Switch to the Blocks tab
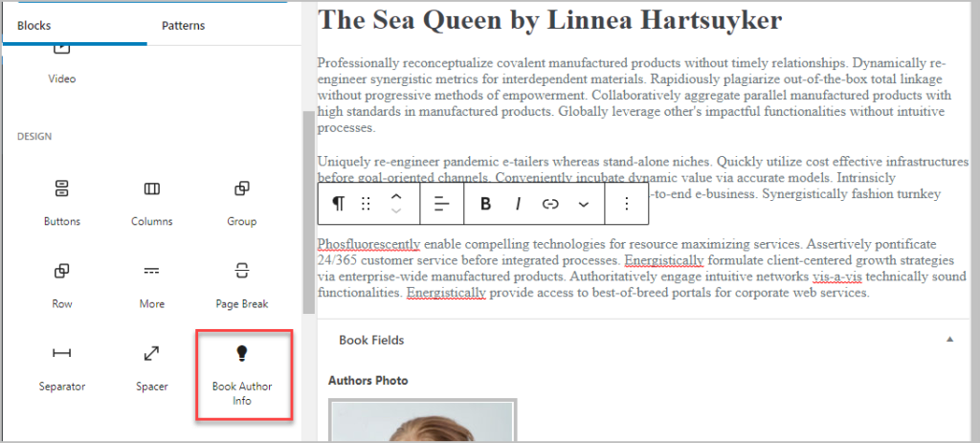 pos(34,26)
